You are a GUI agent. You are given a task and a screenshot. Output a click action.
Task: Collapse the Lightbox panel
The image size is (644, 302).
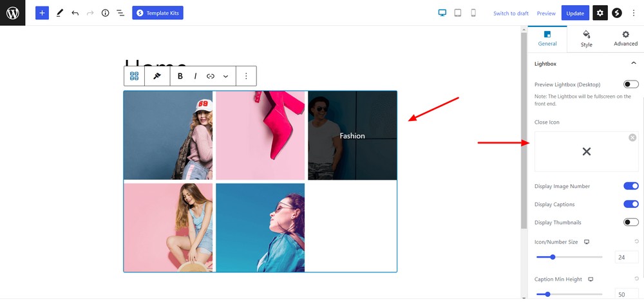633,63
